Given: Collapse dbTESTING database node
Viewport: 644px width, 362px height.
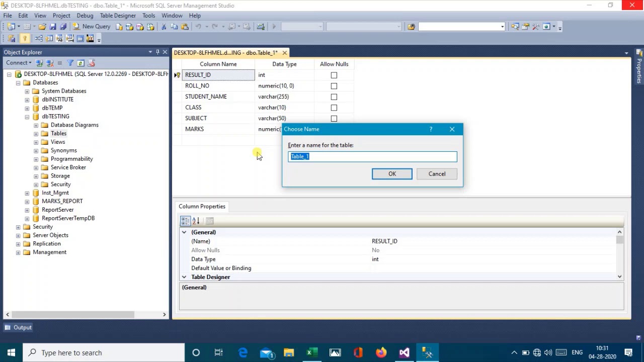Looking at the screenshot, I should pyautogui.click(x=27, y=117).
